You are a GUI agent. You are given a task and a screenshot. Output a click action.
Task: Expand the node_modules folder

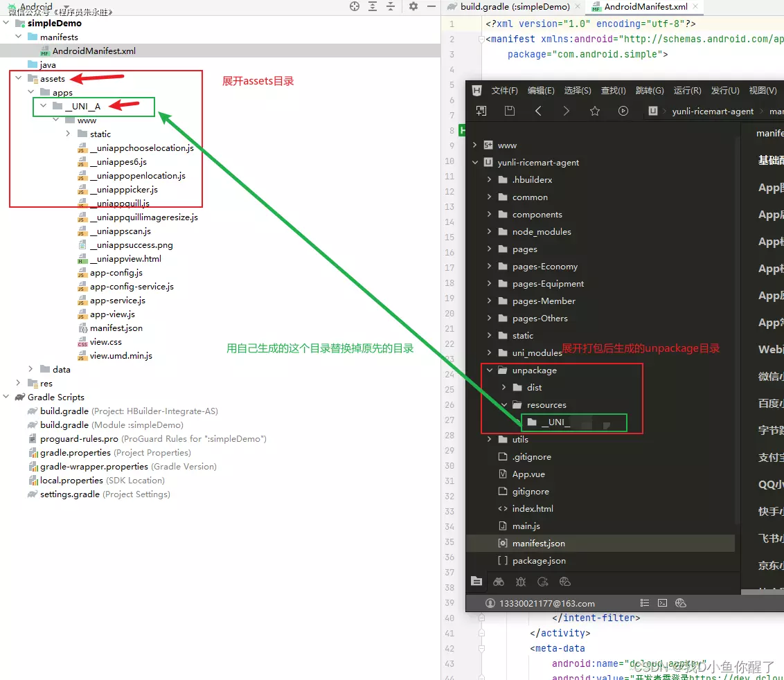pyautogui.click(x=490, y=232)
